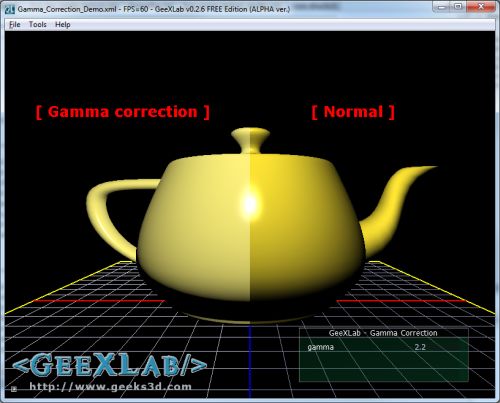
Task: Maximize the GeeXLab window
Action: [x=458, y=7]
